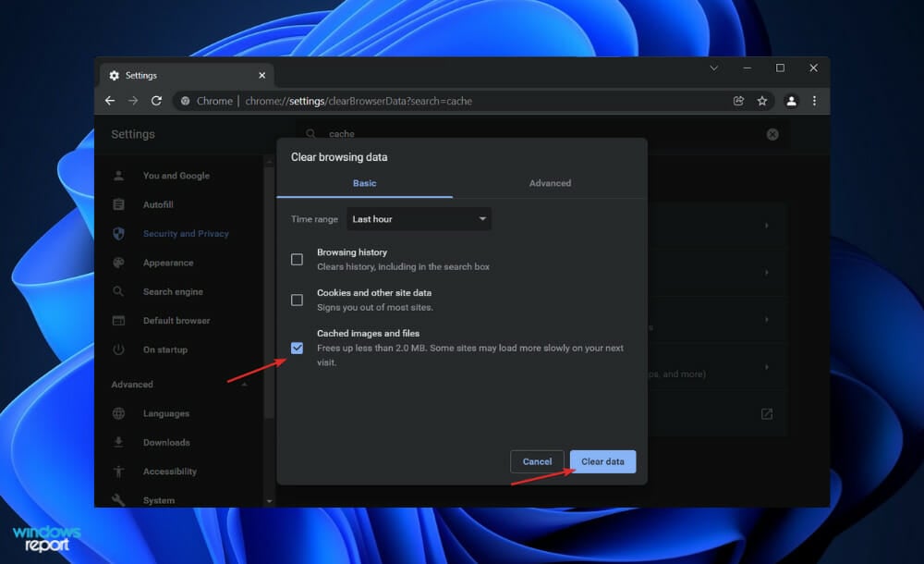This screenshot has width=924, height=564.
Task: Switch to the Advanced tab in dialog
Action: [x=550, y=183]
